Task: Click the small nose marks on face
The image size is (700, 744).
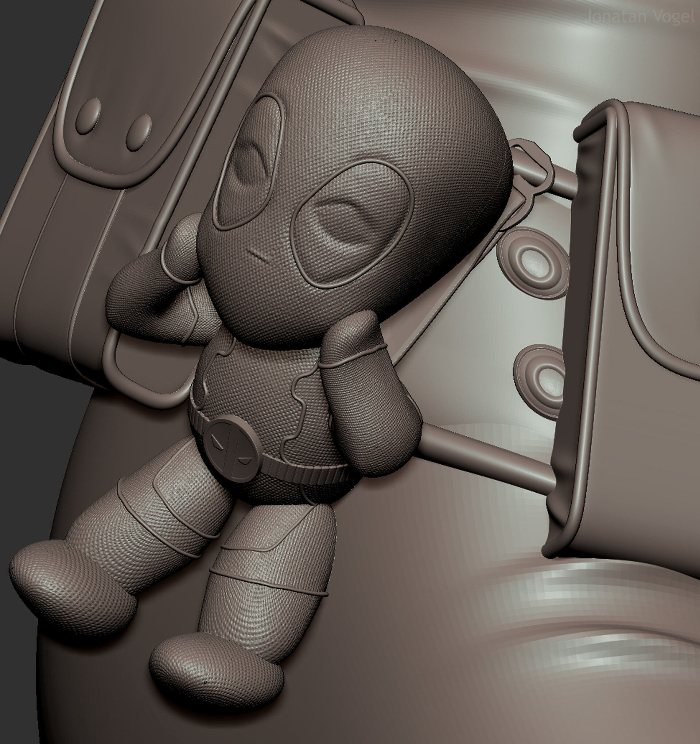Action: [x=256, y=256]
